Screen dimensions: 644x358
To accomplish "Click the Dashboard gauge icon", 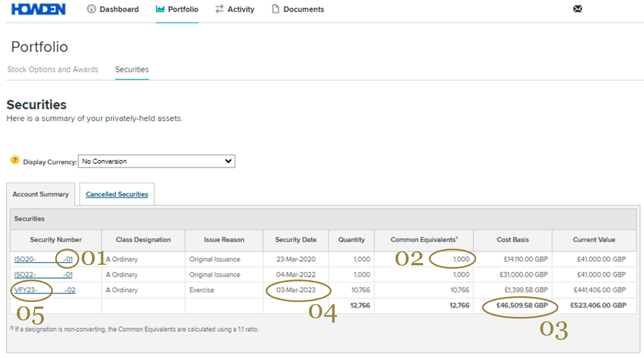I will [91, 9].
